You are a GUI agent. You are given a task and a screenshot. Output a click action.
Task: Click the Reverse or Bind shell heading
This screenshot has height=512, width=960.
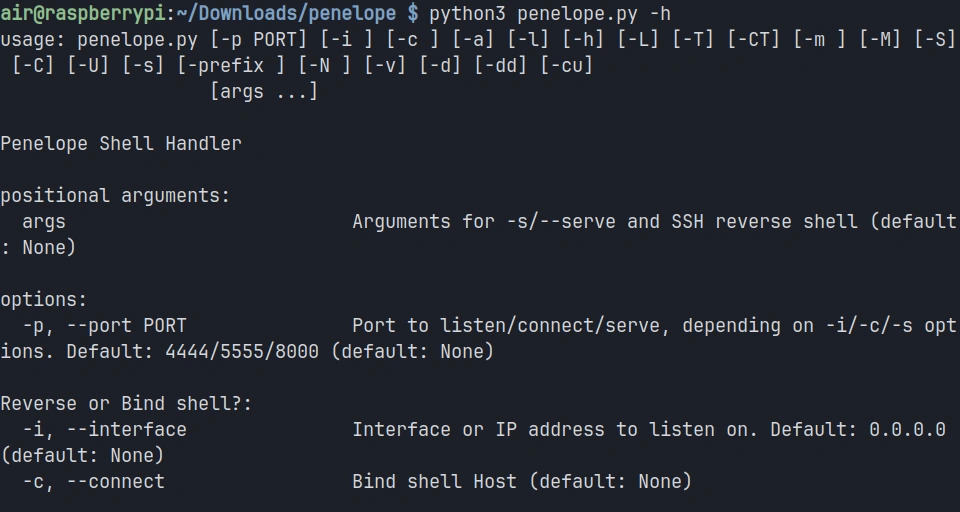(x=126, y=404)
